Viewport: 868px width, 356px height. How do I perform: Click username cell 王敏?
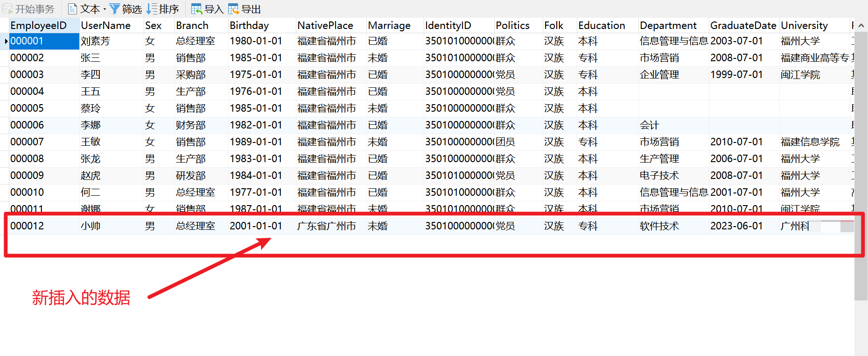112,142
